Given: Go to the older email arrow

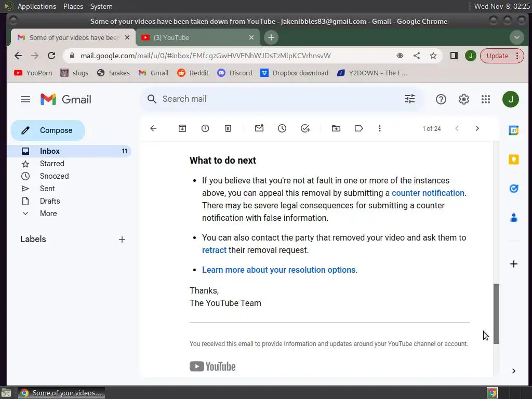Looking at the screenshot, I should click(477, 128).
